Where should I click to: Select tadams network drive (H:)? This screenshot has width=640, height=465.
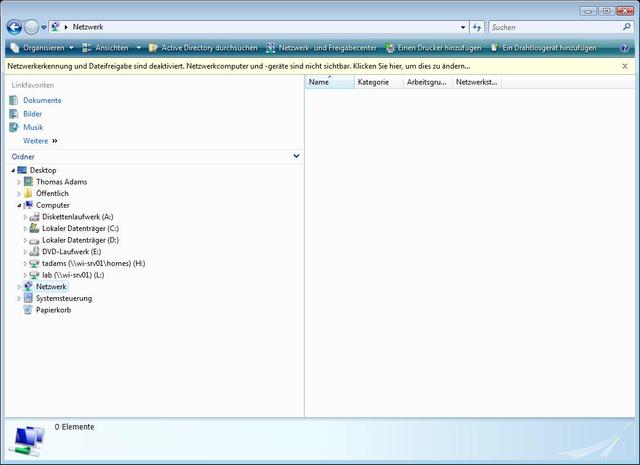(x=93, y=263)
